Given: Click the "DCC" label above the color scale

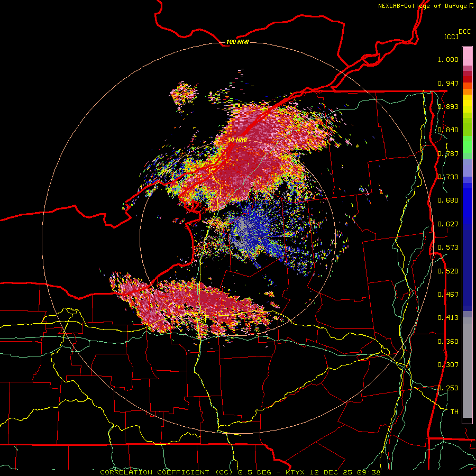Looking at the screenshot, I should (464, 32).
